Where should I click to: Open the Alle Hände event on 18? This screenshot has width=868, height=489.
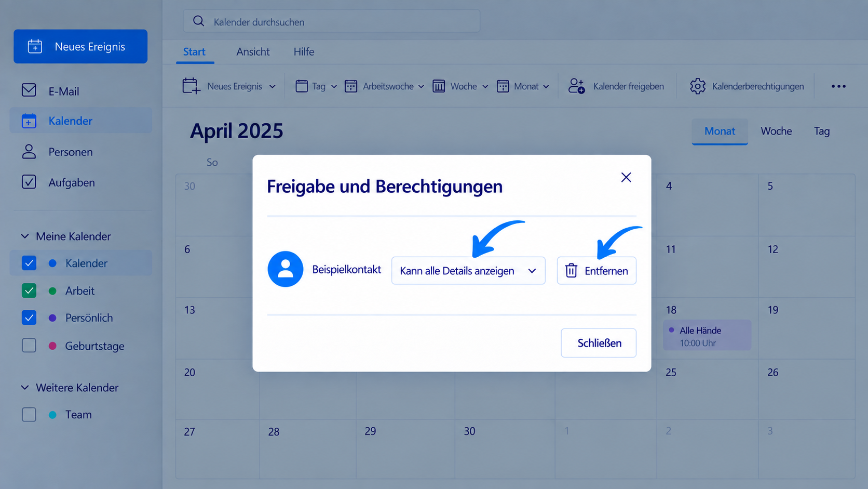coord(707,335)
